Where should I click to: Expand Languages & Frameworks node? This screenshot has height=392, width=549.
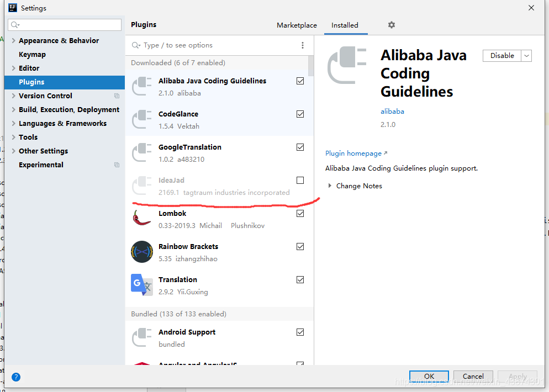click(x=13, y=124)
